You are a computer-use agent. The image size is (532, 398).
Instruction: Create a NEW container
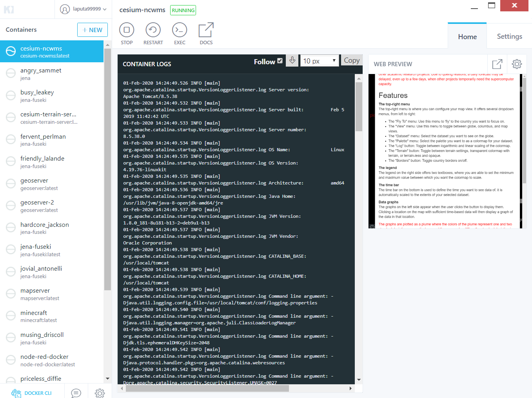point(92,29)
